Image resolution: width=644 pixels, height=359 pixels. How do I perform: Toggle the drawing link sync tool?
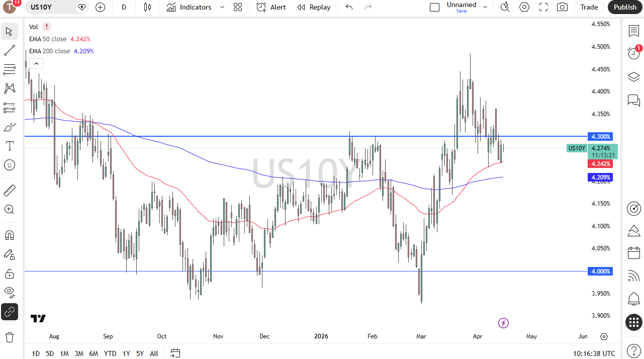click(9, 312)
